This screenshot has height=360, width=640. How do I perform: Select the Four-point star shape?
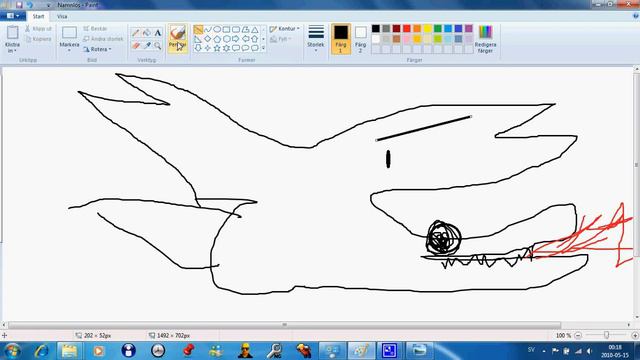pyautogui.click(x=208, y=48)
